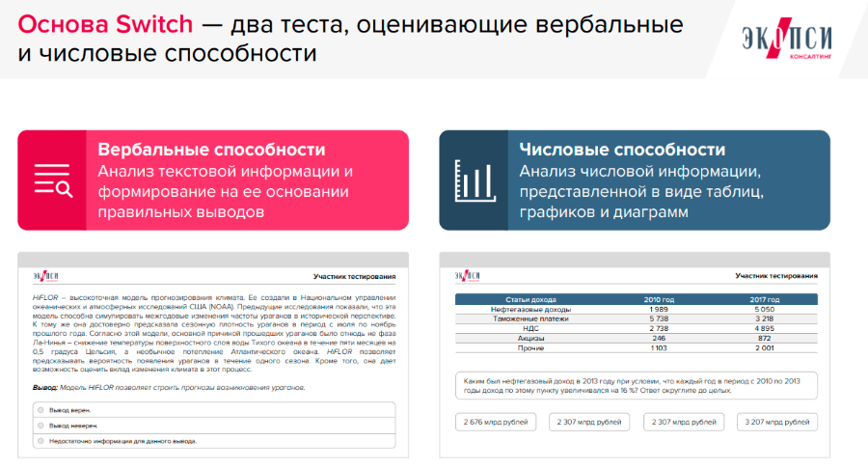Image resolution: width=868 pixels, height=470 pixels.
Task: Click the 'Вывод: Модель HiFLOR' conclusion line
Action: point(169,387)
